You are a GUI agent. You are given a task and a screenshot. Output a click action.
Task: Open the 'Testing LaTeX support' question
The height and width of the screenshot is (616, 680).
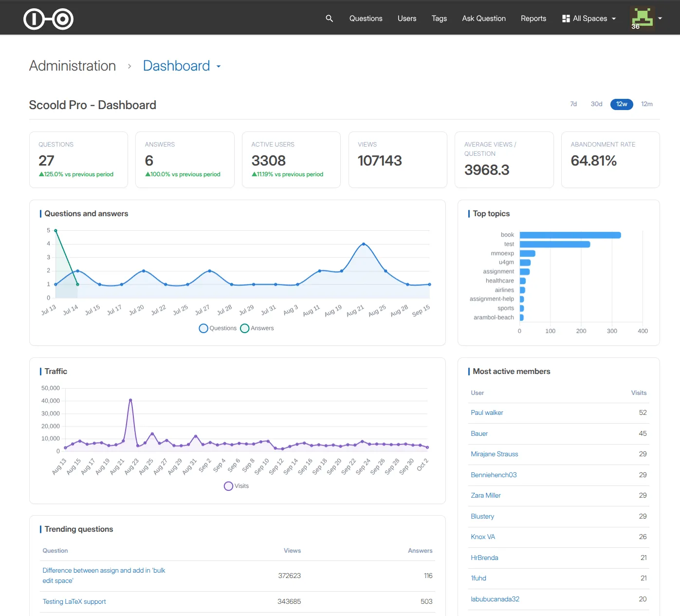[74, 602]
